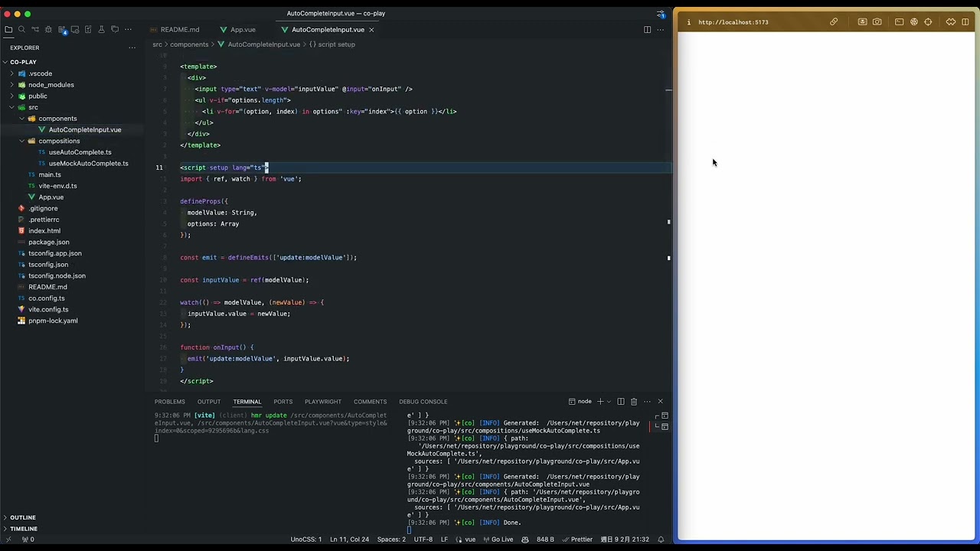Collapse the CO-PLAY root folder
980x551 pixels.
[x=5, y=62]
